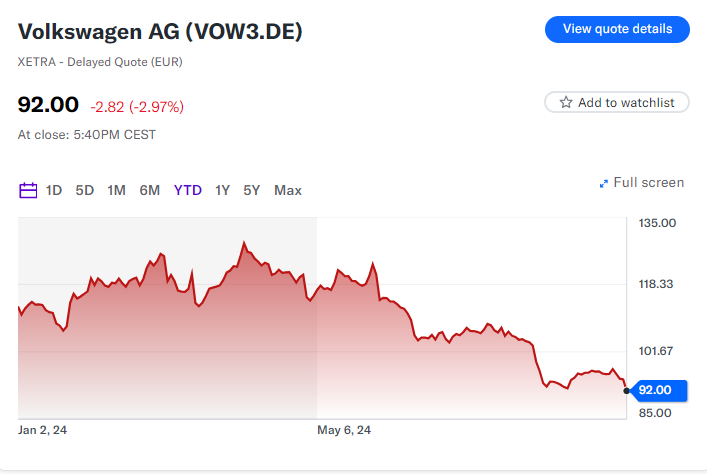Click the May 6, 24 axis label

(344, 430)
